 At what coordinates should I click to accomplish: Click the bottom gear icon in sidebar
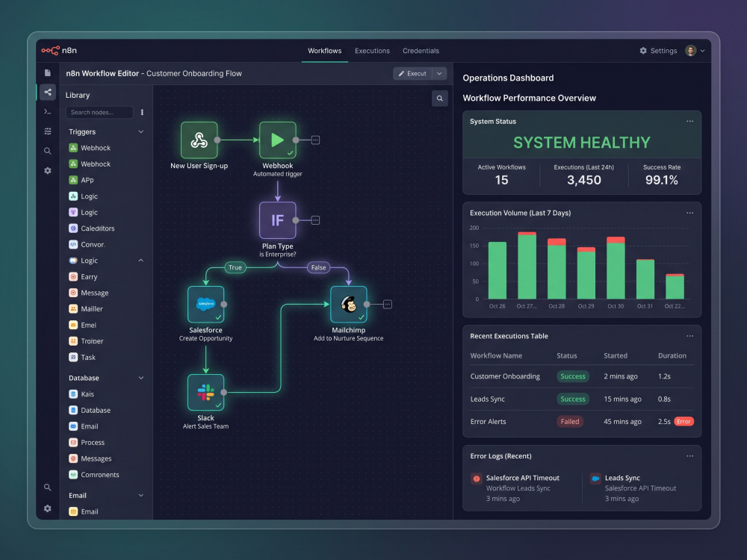click(48, 508)
